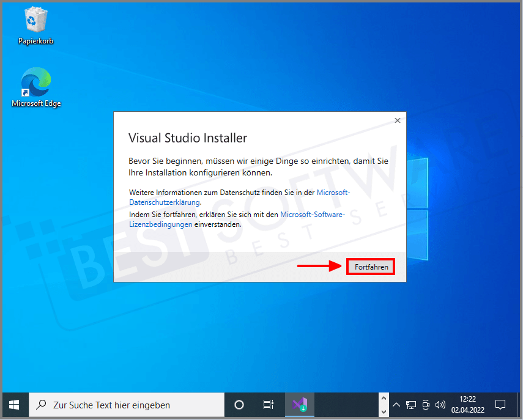Click the taskbar scroll-up chevron
Viewport: 523px width, 420px height.
384,398
